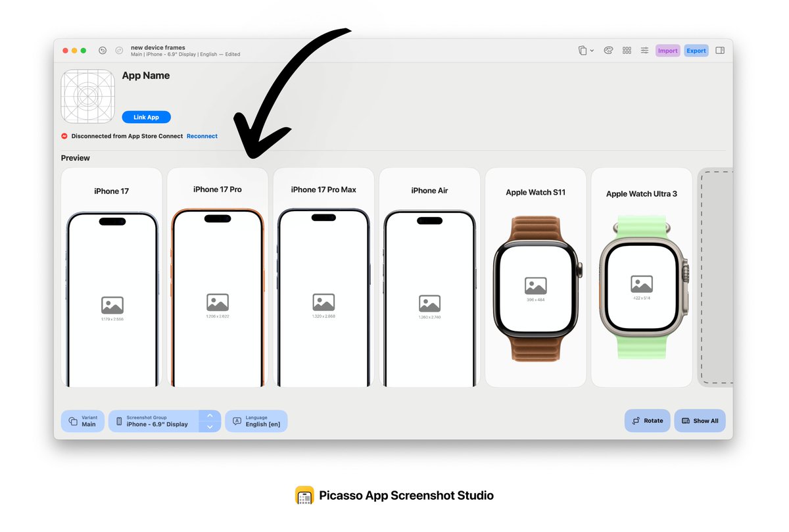Click the Link App button
The height and width of the screenshot is (532, 789).
point(147,117)
